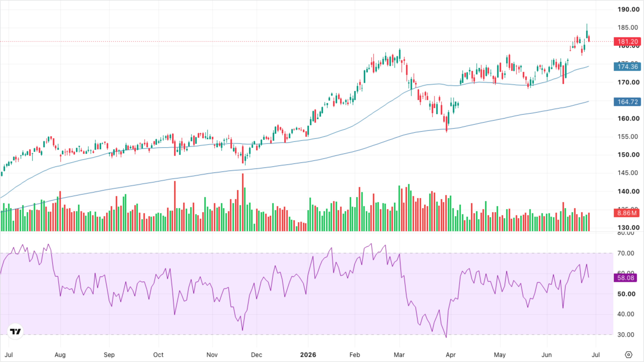The height and width of the screenshot is (362, 644).
Task: Select the Feb time axis label
Action: pyautogui.click(x=355, y=355)
